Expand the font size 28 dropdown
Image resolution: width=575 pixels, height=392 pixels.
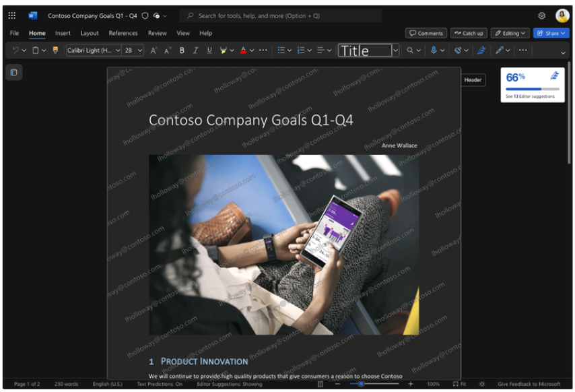(140, 51)
